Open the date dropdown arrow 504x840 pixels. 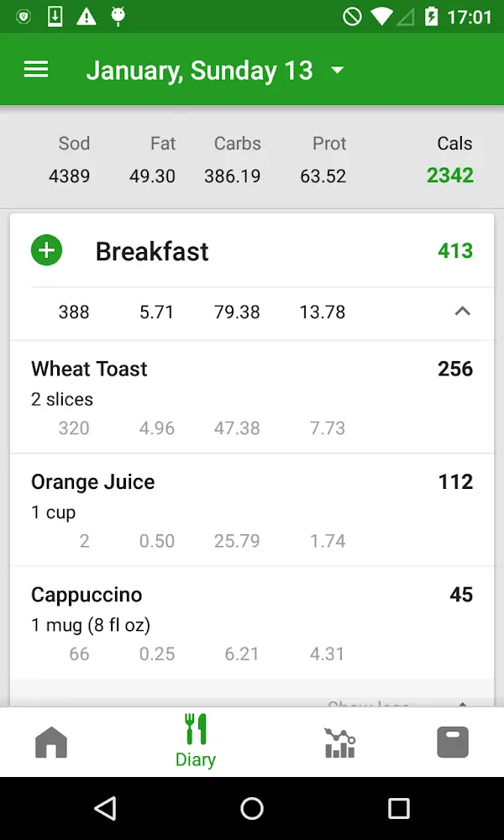(338, 71)
